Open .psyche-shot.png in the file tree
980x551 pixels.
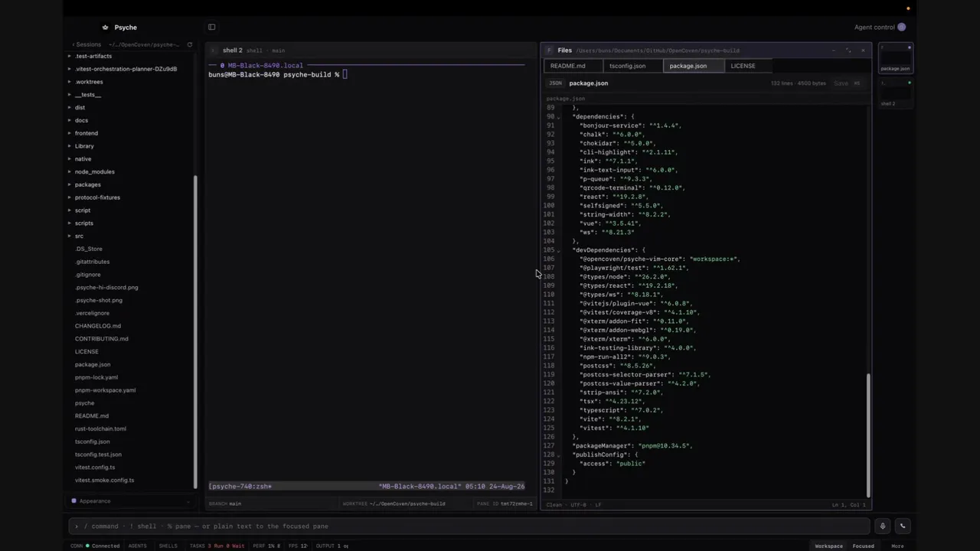point(98,300)
